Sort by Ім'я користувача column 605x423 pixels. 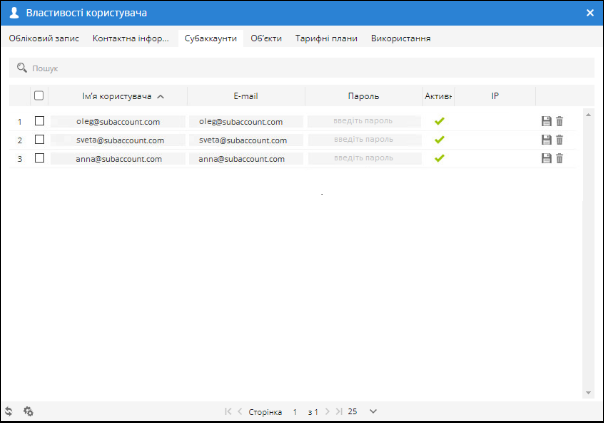point(117,96)
